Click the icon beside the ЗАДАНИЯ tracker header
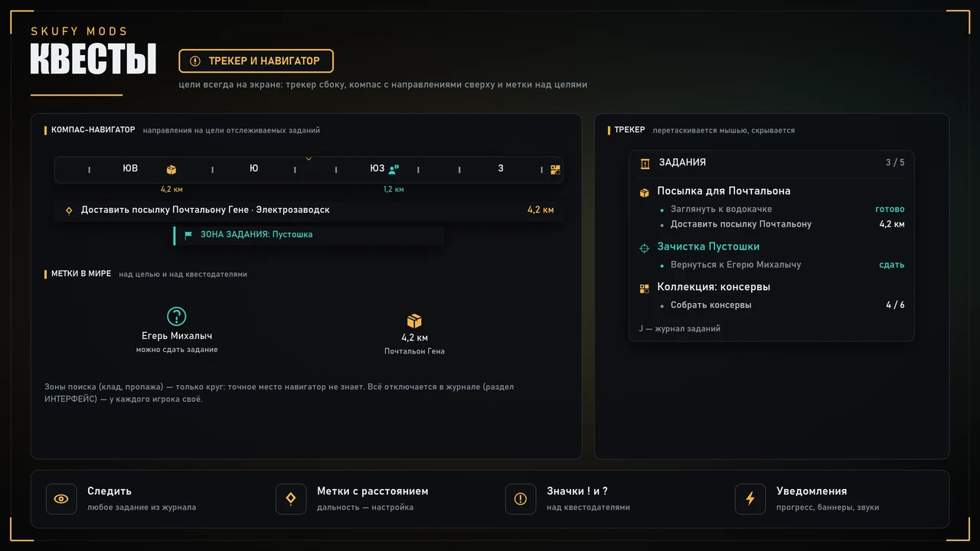Screen dimensions: 980x551 point(645,163)
